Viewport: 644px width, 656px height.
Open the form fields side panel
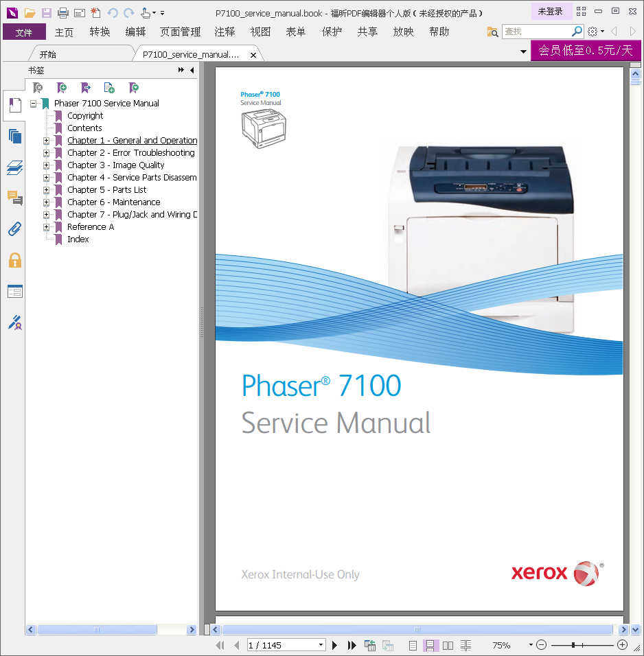click(15, 291)
